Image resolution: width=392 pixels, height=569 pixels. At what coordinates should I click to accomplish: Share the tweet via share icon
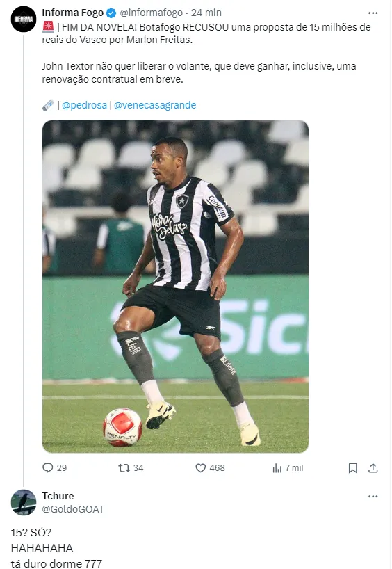coord(373,468)
